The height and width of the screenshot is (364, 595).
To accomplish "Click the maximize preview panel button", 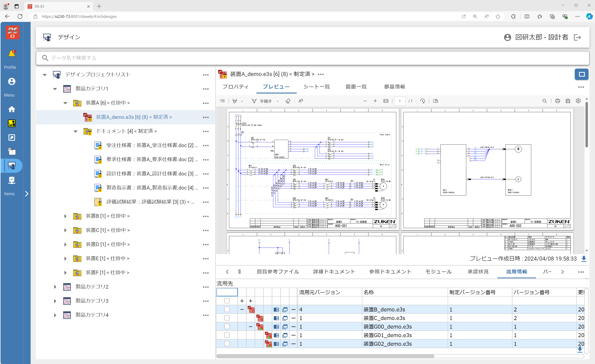I will click(x=581, y=74).
